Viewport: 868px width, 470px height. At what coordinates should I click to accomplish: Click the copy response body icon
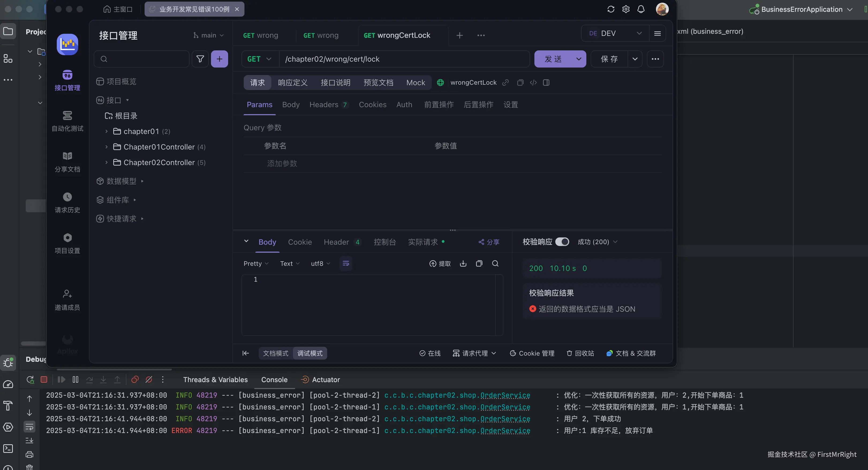click(x=479, y=263)
